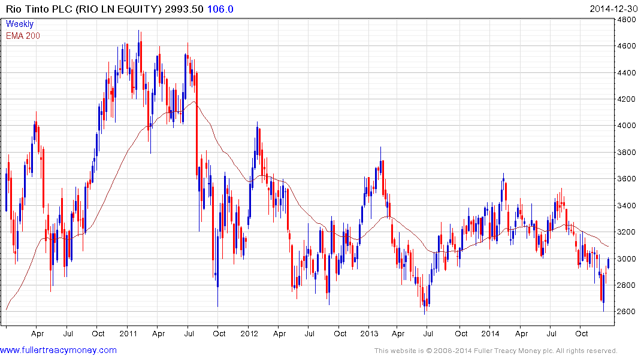The width and height of the screenshot is (644, 359).
Task: Click the www.fullertreacymoney.com link
Action: [58, 351]
